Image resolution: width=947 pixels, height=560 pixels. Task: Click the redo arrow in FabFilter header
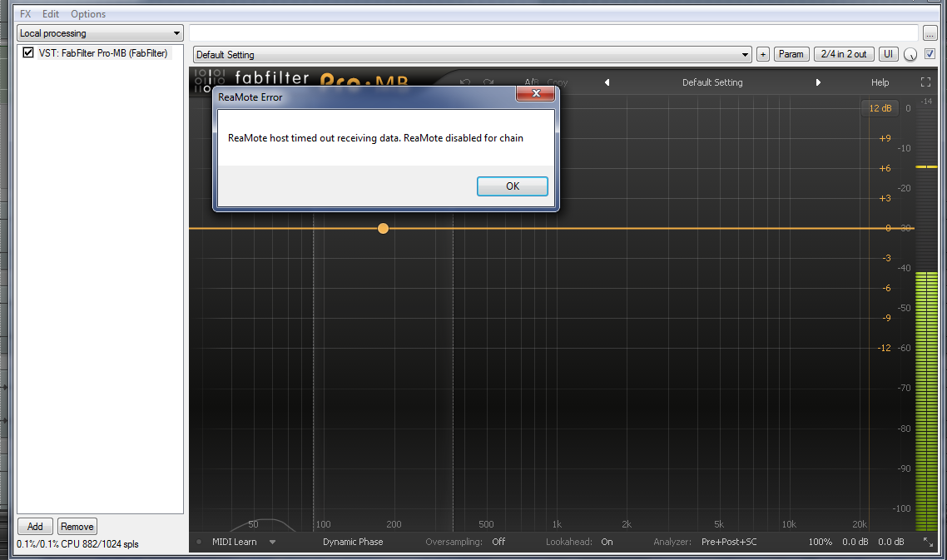[488, 82]
